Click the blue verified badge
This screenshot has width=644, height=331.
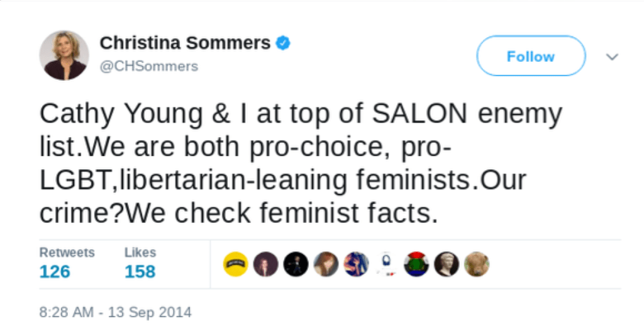pyautogui.click(x=284, y=43)
